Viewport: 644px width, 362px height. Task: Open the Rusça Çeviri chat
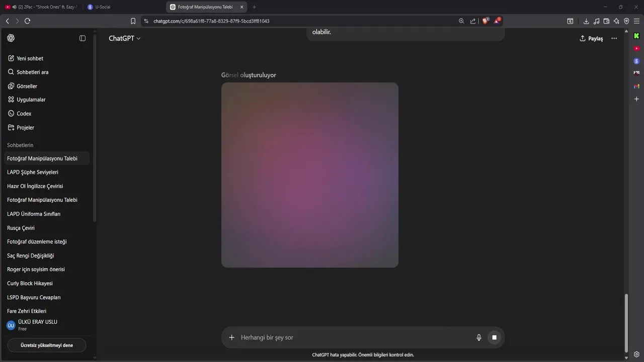coord(47,228)
